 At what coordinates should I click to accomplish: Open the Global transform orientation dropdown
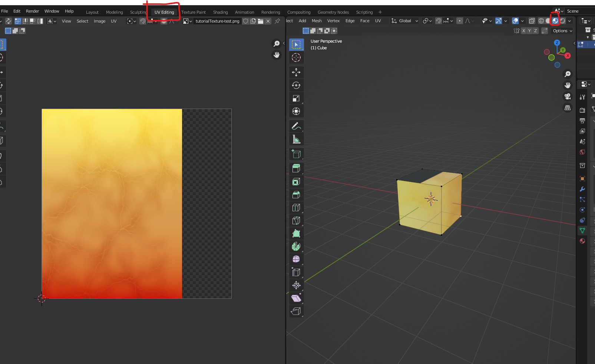pyautogui.click(x=404, y=21)
